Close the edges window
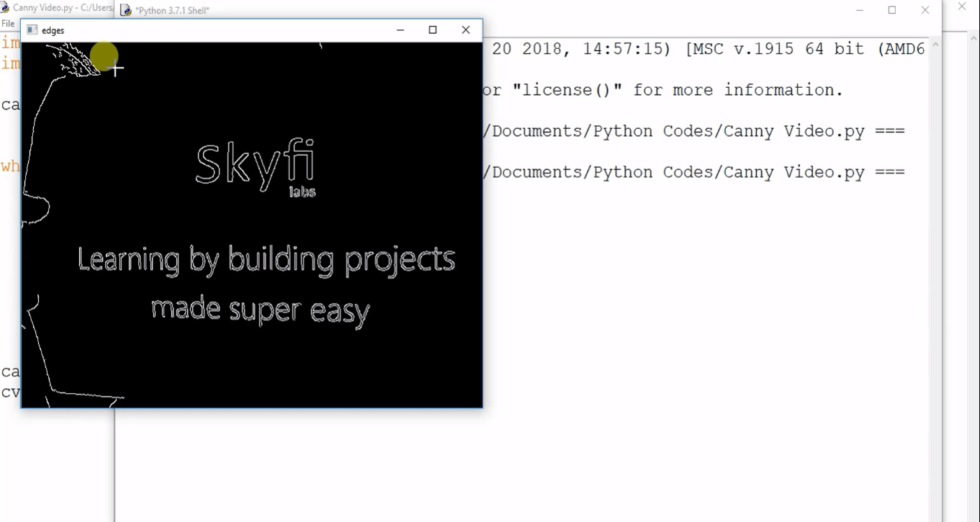 [466, 30]
